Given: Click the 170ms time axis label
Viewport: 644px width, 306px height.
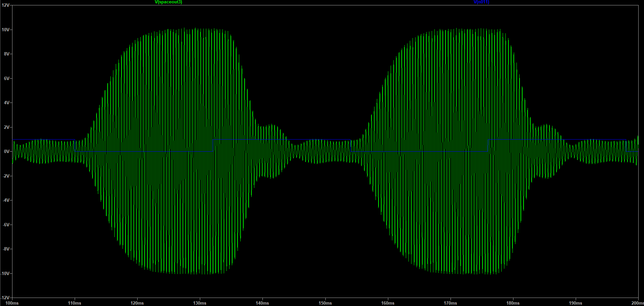Looking at the screenshot, I should (x=450, y=303).
